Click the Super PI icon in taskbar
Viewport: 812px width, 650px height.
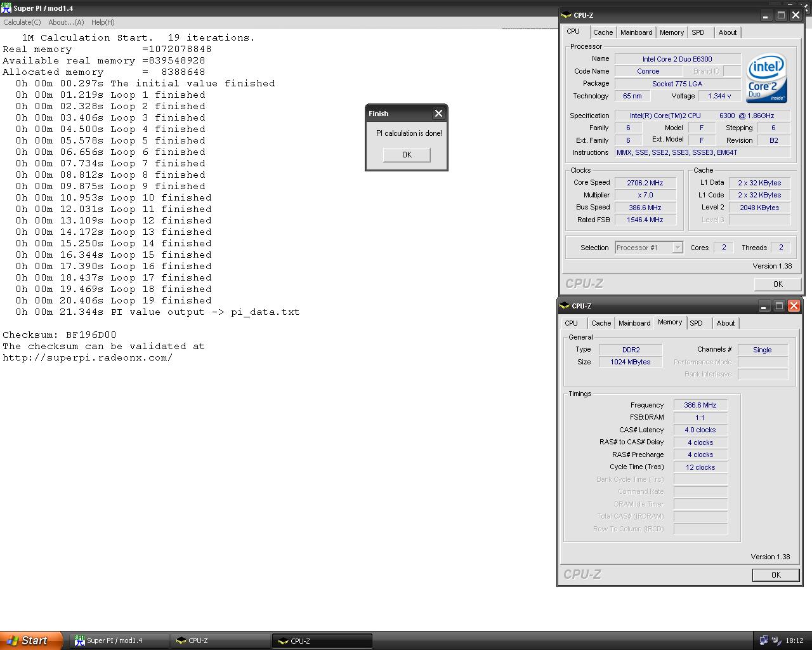[x=79, y=641]
